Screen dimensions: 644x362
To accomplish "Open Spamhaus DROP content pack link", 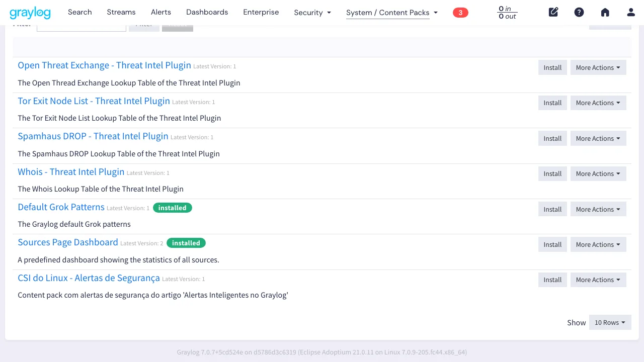I will point(93,136).
